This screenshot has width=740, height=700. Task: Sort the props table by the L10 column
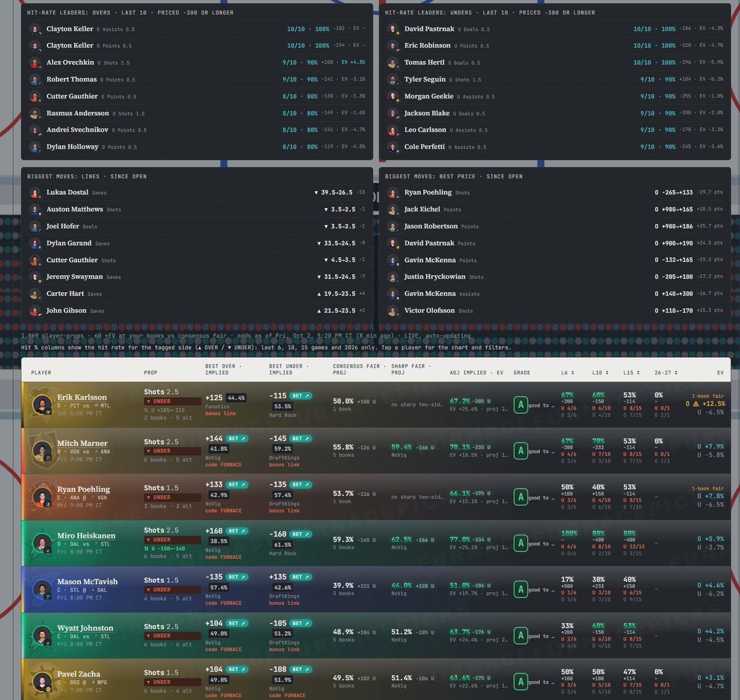pos(599,373)
